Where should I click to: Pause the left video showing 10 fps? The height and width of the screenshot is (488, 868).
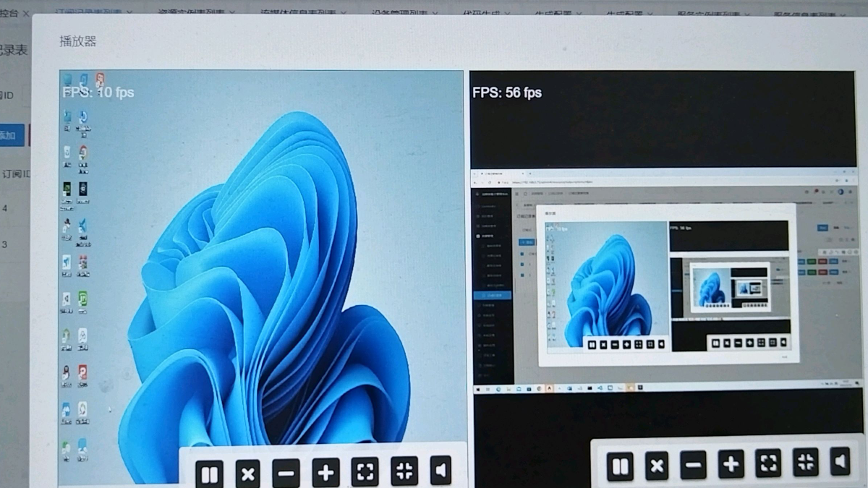pyautogui.click(x=210, y=474)
